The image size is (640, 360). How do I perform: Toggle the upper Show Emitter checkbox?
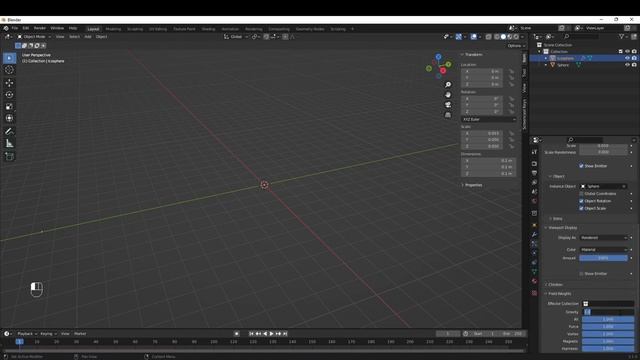581,166
